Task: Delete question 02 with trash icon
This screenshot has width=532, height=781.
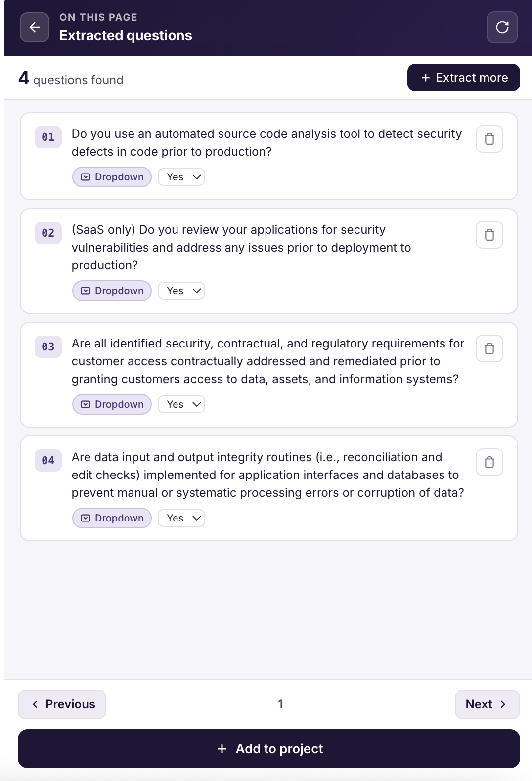Action: point(489,235)
